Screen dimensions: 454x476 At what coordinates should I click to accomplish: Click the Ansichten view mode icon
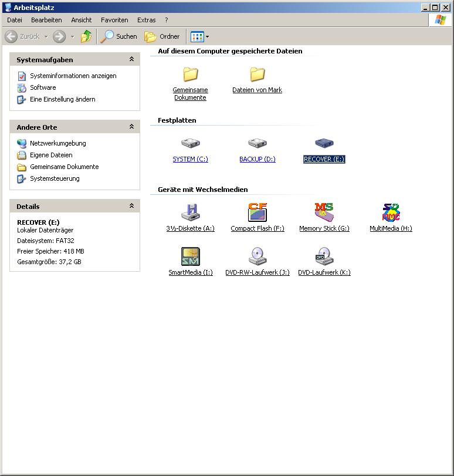point(197,37)
